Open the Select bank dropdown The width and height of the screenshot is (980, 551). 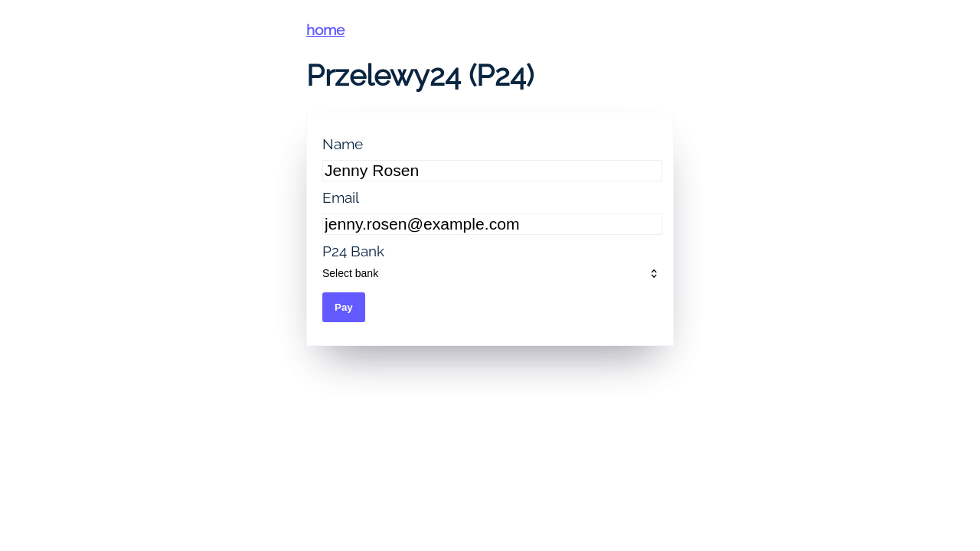[x=490, y=273]
